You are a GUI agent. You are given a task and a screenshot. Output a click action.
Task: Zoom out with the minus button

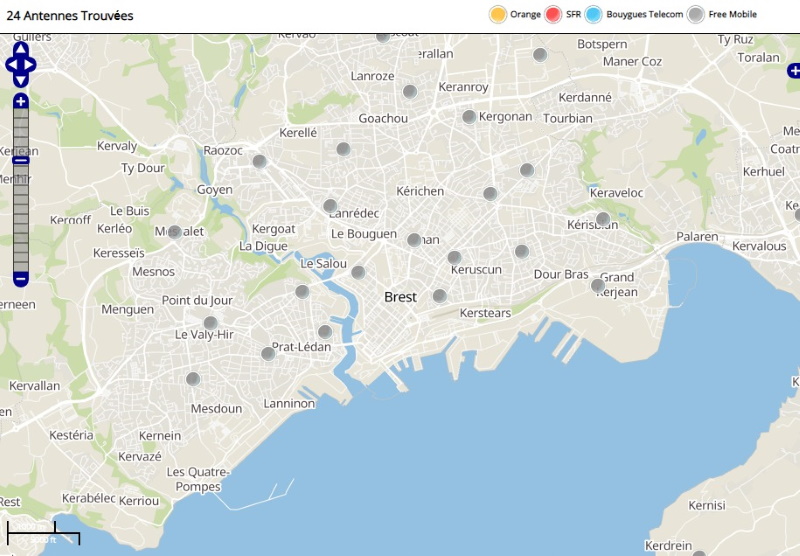click(x=21, y=279)
